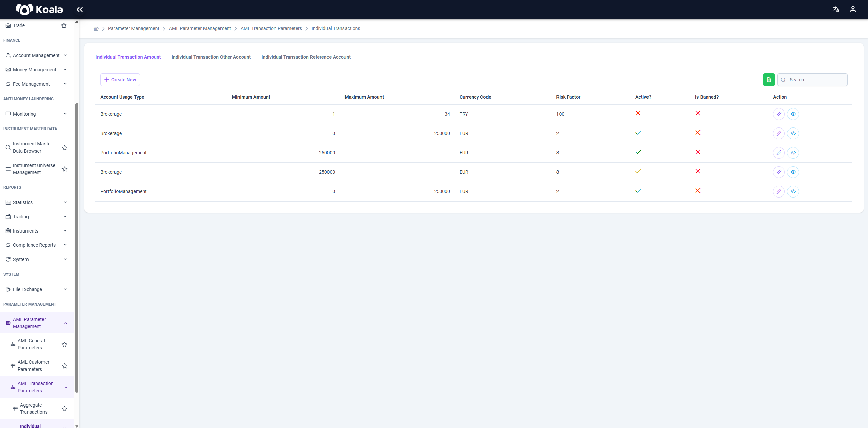Screen dimensions: 868x428
Task: Switch to Individual Transaction Reference Account tab
Action: [x=306, y=57]
